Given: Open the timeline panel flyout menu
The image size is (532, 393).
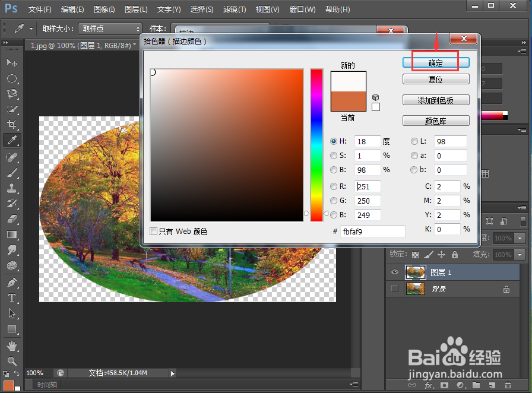Looking at the screenshot, I should click(354, 385).
